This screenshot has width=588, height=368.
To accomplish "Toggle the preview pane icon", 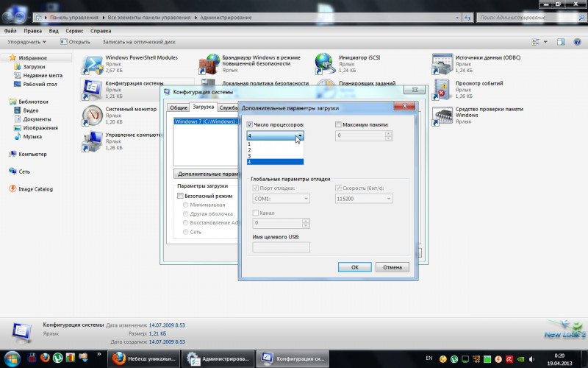I will (561, 42).
